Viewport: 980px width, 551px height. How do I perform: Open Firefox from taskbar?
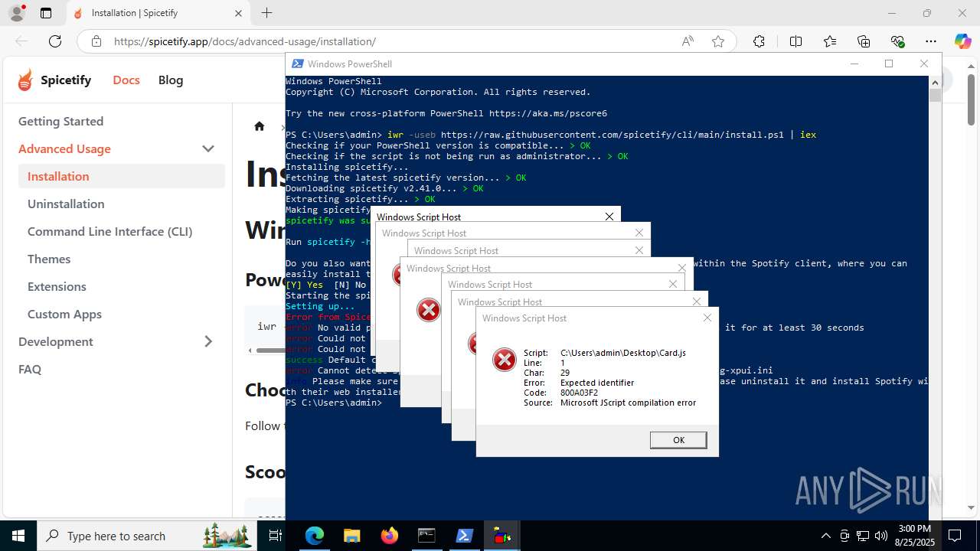[x=390, y=536]
